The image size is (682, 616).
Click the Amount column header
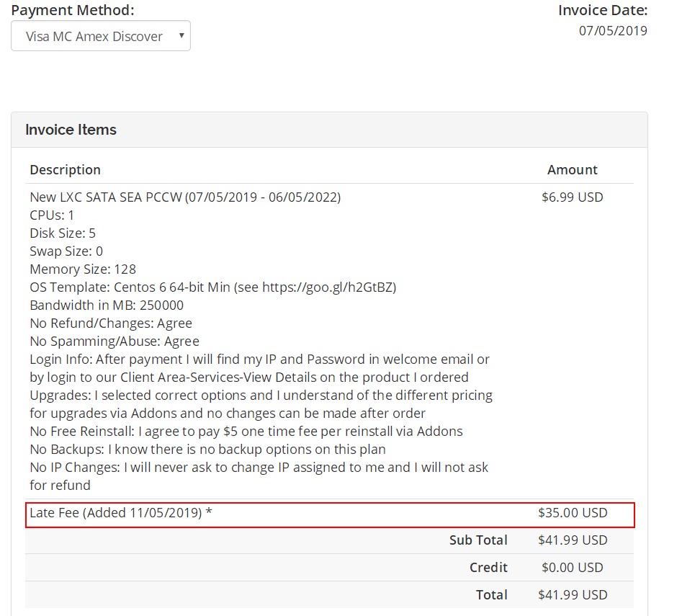click(572, 170)
